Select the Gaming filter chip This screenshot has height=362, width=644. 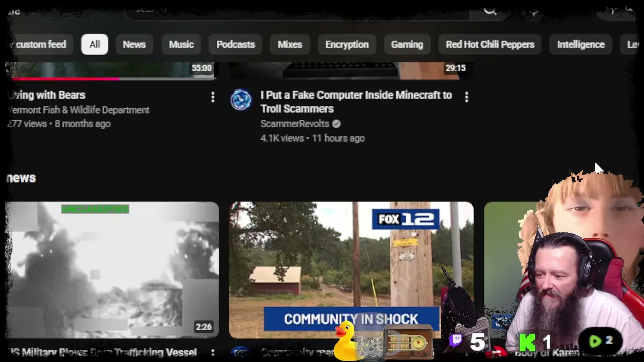[x=407, y=44]
